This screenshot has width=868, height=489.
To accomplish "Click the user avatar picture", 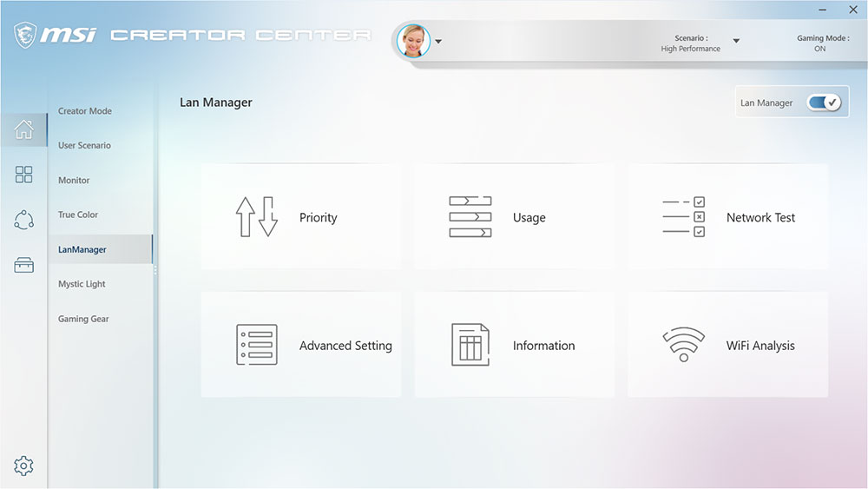I will (x=413, y=41).
